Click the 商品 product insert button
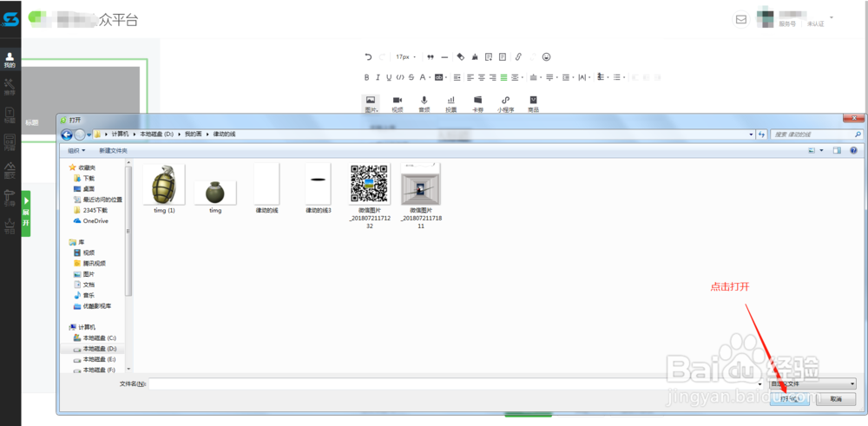 (533, 103)
